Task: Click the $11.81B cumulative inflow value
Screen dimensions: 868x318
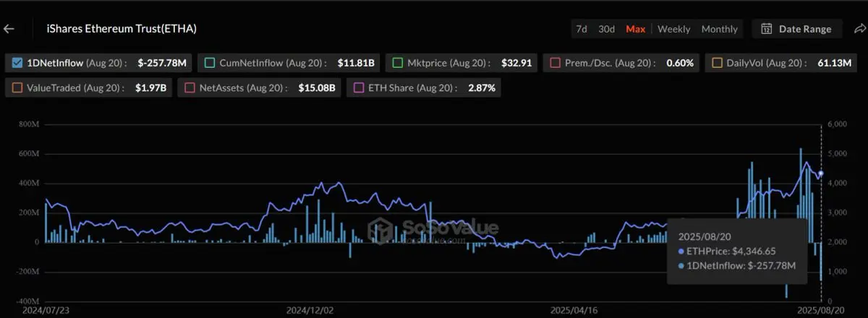Action: (356, 64)
